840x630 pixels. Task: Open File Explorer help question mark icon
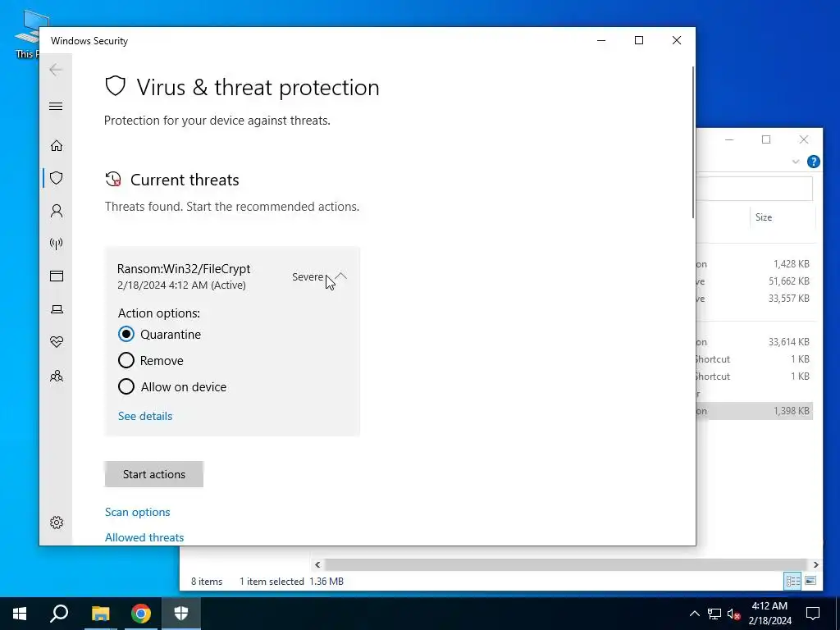click(813, 162)
